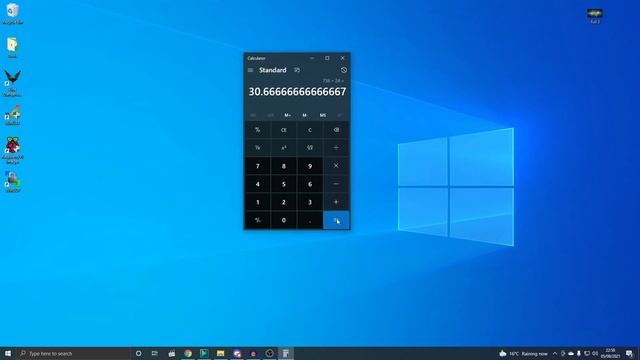Click the Type here to search box

tap(73, 353)
